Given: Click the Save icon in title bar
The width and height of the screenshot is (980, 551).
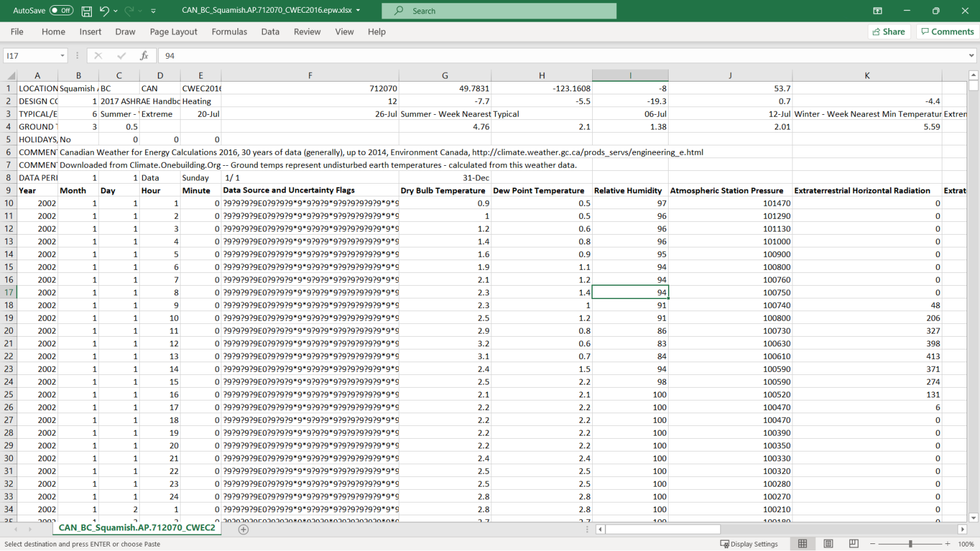Looking at the screenshot, I should coord(87,11).
